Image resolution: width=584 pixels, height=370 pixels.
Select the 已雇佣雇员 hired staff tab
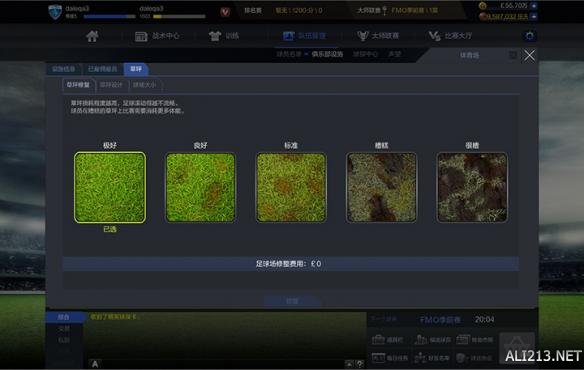coord(102,69)
